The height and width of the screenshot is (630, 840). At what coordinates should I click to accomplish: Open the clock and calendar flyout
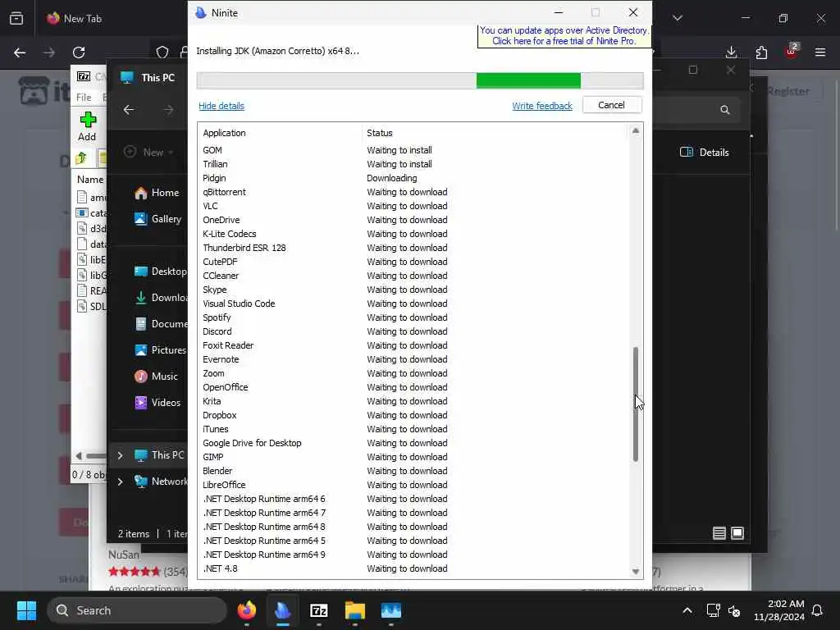coord(779,610)
